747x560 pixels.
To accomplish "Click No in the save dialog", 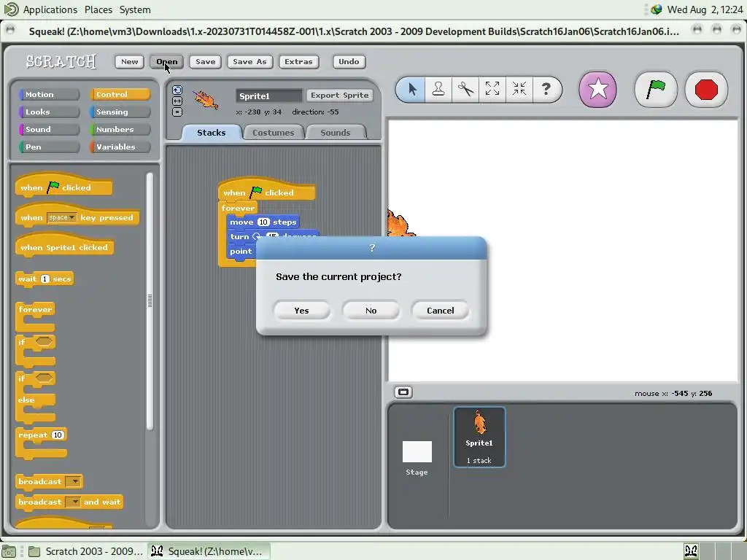I will coord(371,311).
